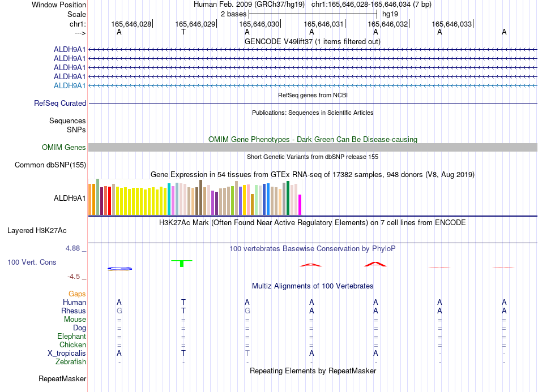Viewport: 538px width, 392px height.
Task: Click the dark green GTEx expression bar
Action: click(288, 198)
